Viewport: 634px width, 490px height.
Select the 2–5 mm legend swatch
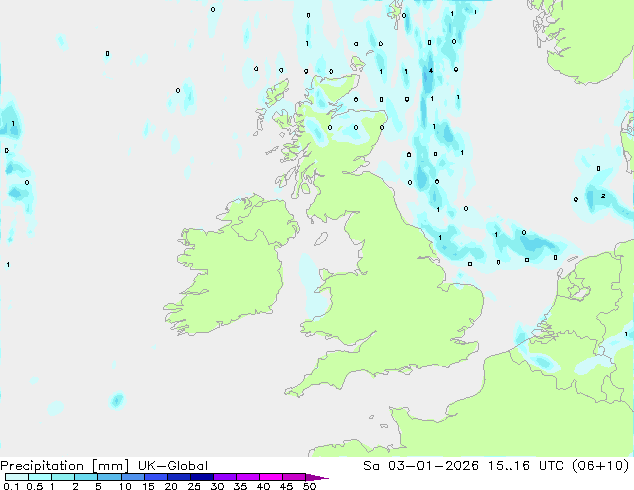(86, 477)
